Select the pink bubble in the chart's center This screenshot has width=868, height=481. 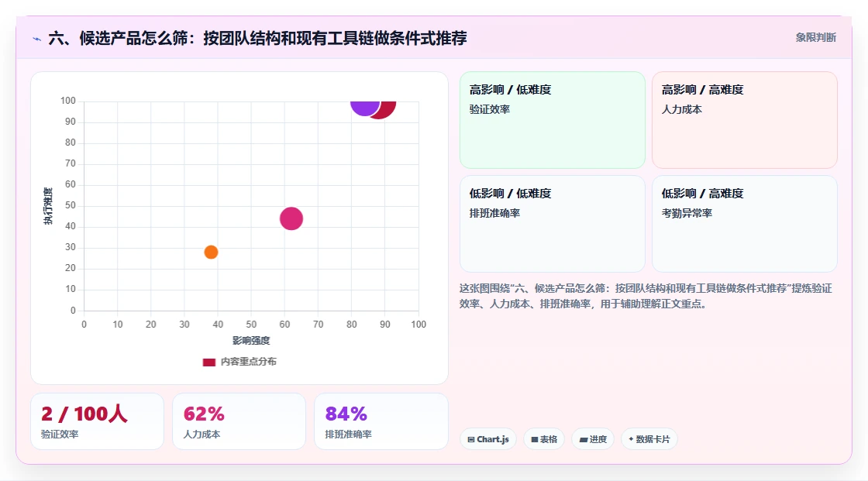291,218
